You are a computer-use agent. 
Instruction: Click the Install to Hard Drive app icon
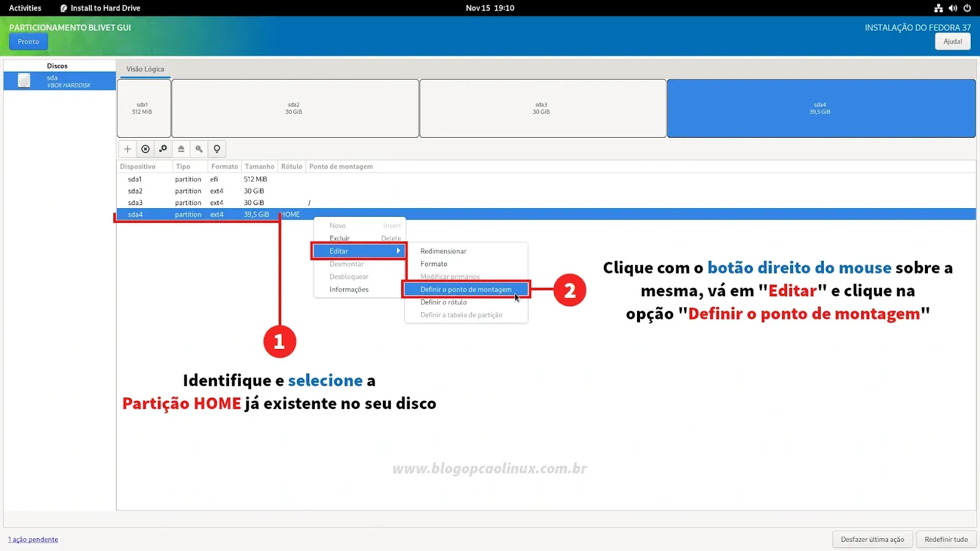click(x=64, y=8)
